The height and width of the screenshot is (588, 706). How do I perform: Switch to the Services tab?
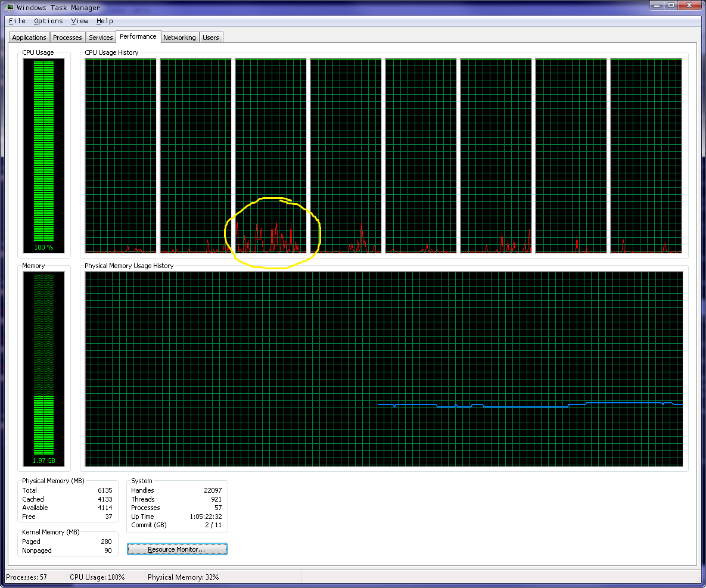pos(101,38)
